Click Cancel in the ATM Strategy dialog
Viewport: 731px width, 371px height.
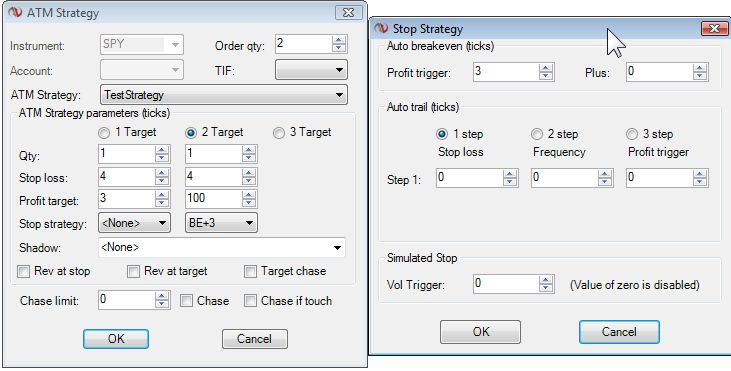click(x=255, y=339)
